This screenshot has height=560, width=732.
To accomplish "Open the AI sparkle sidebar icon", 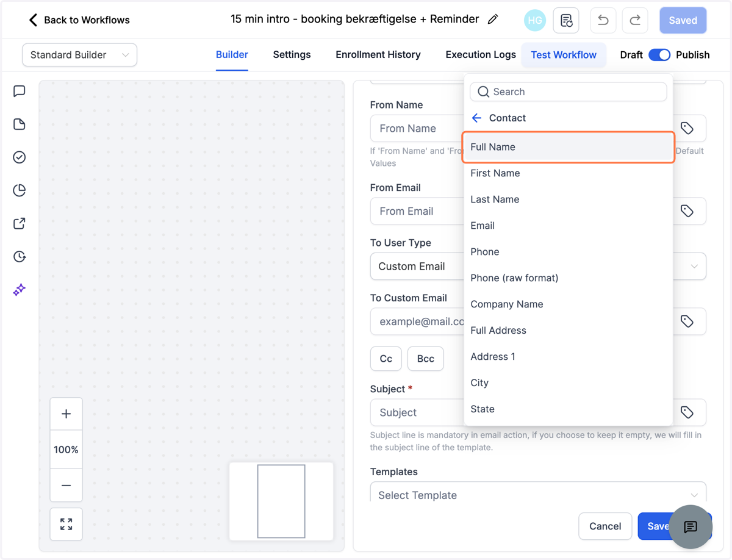I will point(20,289).
